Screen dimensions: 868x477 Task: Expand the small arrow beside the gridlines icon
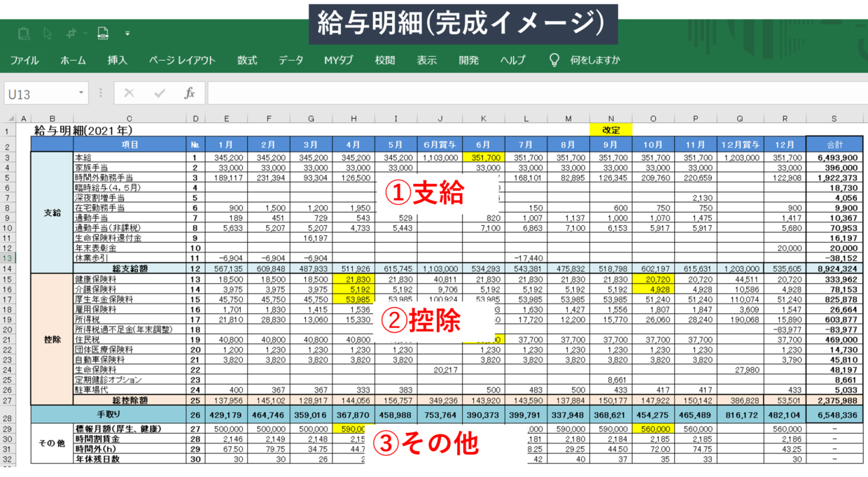point(84,33)
